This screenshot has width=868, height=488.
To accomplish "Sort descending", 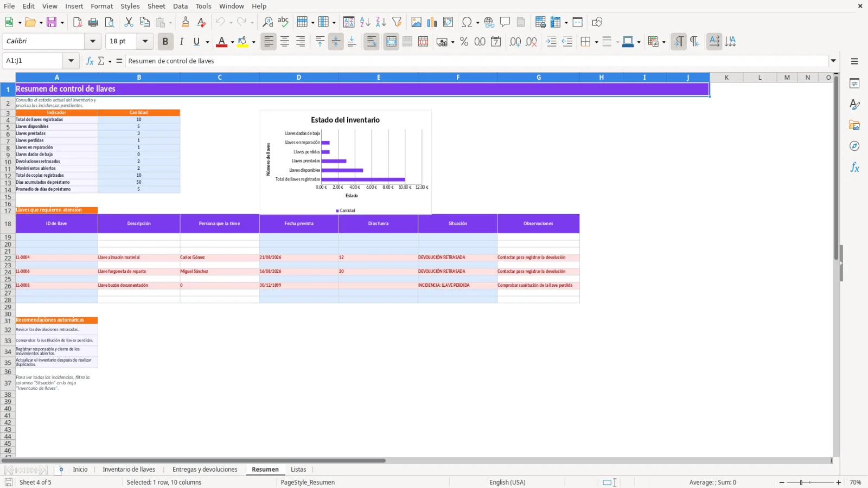I will [381, 22].
